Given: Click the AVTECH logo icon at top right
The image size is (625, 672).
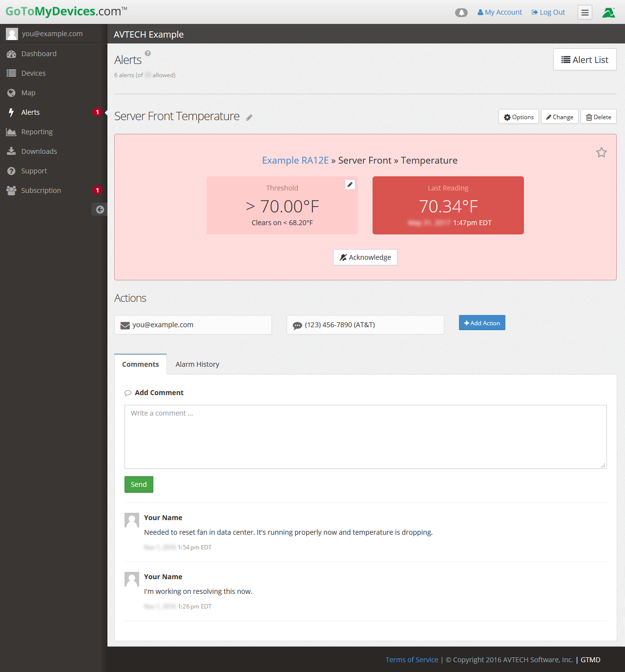Looking at the screenshot, I should [x=608, y=13].
